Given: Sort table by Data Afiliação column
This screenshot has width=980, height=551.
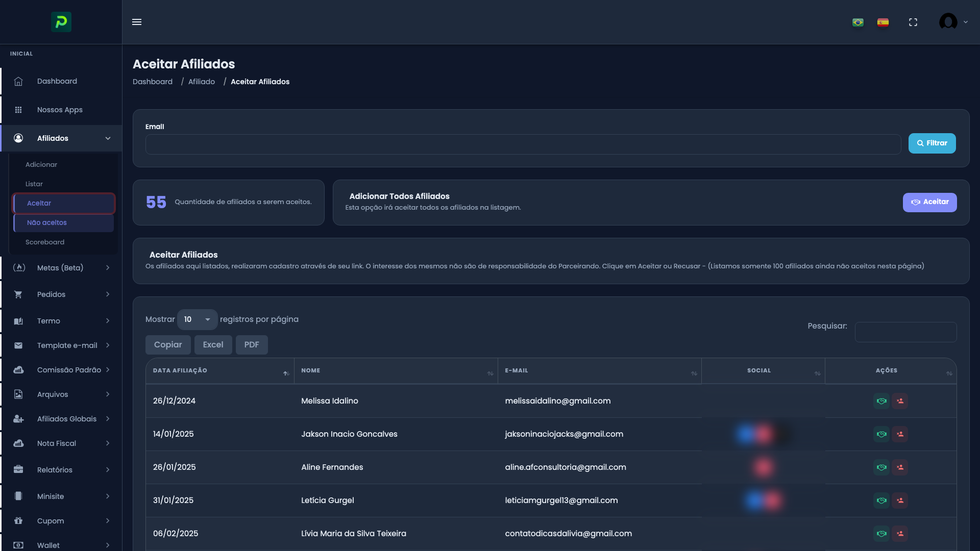Looking at the screenshot, I should (219, 371).
